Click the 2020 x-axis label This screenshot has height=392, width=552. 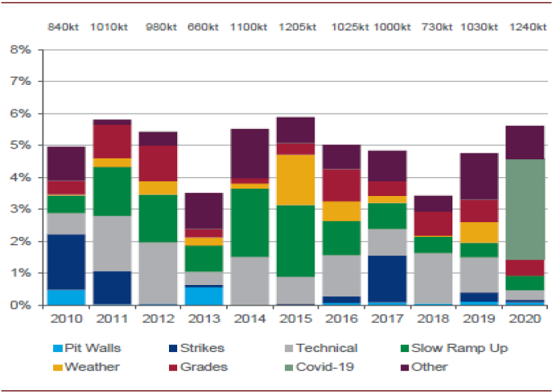point(525,318)
